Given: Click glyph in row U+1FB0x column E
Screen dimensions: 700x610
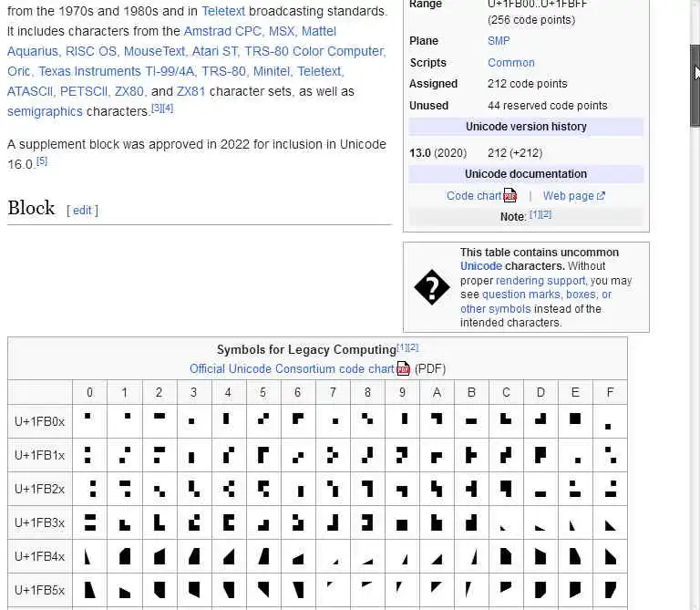Looking at the screenshot, I should pyautogui.click(x=575, y=419).
